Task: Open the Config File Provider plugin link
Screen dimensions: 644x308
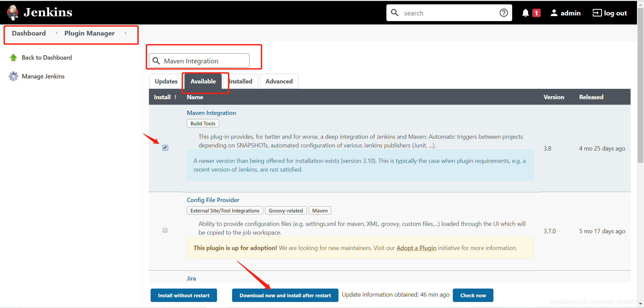Action: click(x=213, y=200)
